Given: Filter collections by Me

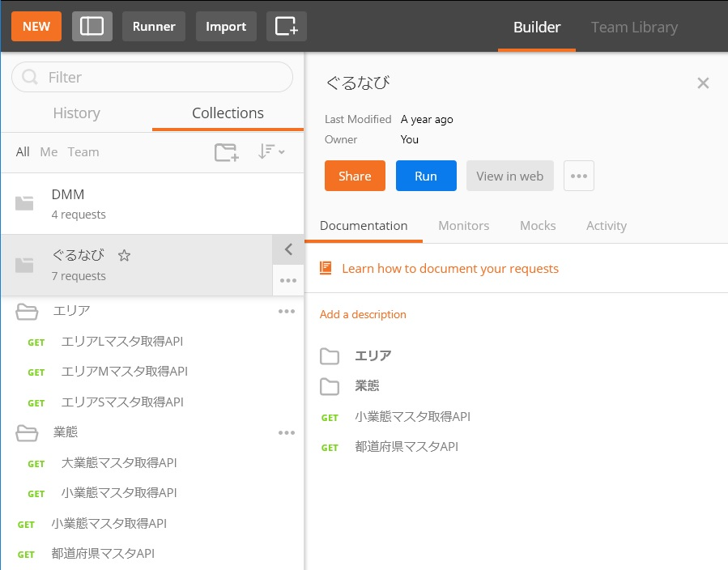Looking at the screenshot, I should pyautogui.click(x=49, y=151).
